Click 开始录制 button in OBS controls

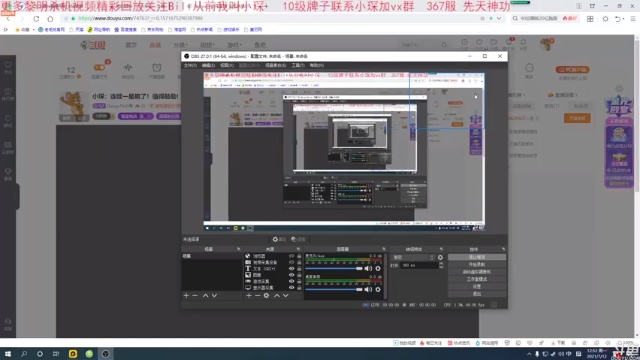pyautogui.click(x=477, y=264)
